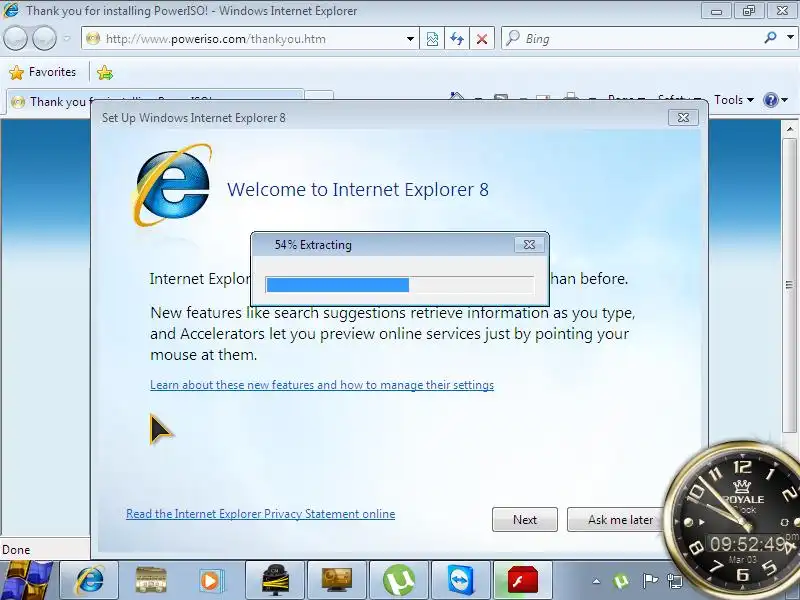Viewport: 800px width, 600px height.
Task: Expand the Help dropdown arrow
Action: pos(785,100)
